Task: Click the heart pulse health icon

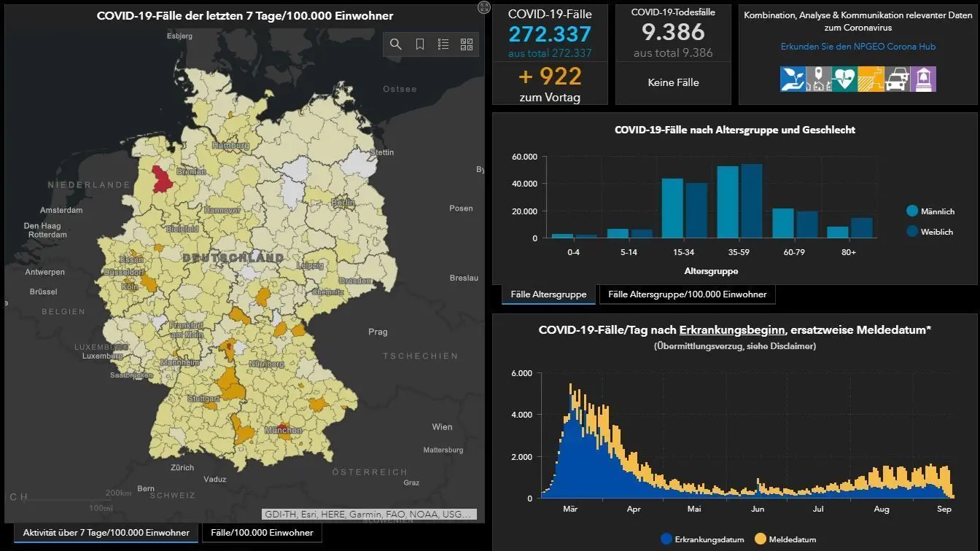Action: [x=844, y=79]
